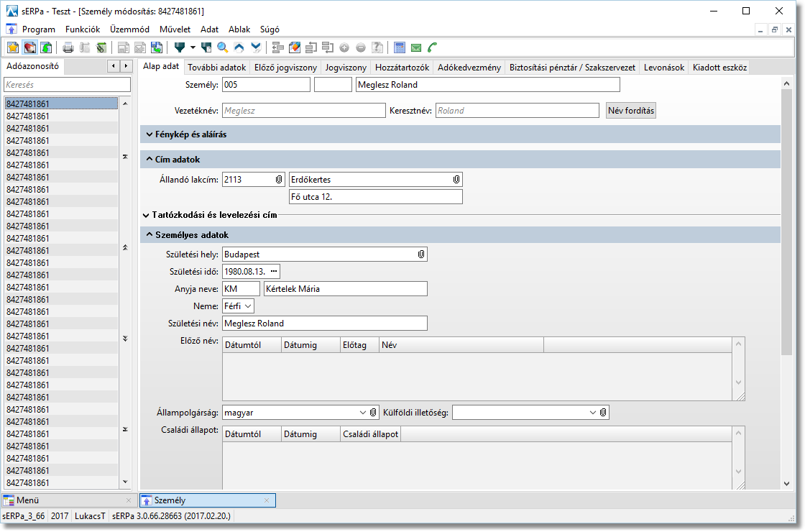Click the green phone handset icon
The height and width of the screenshot is (532, 805).
432,48
